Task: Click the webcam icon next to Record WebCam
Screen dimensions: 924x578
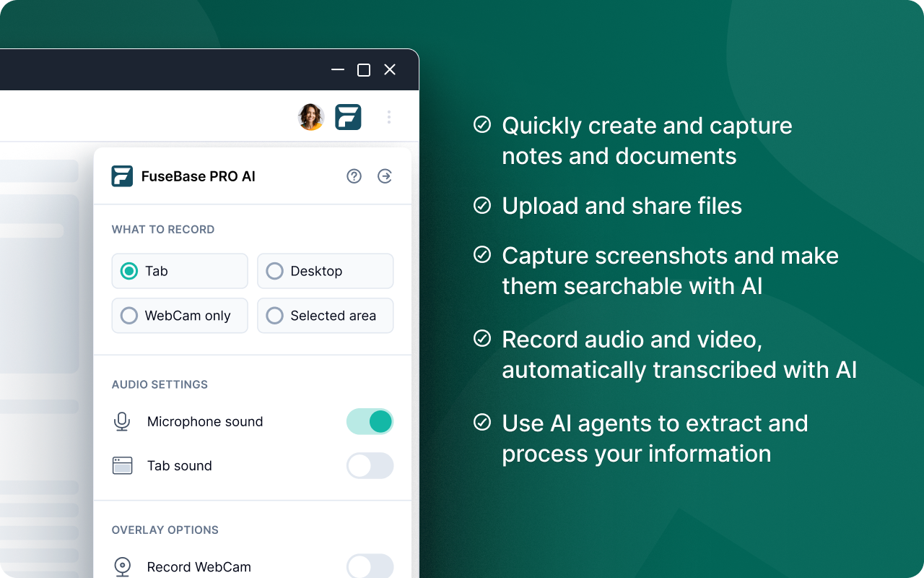Action: pyautogui.click(x=122, y=567)
